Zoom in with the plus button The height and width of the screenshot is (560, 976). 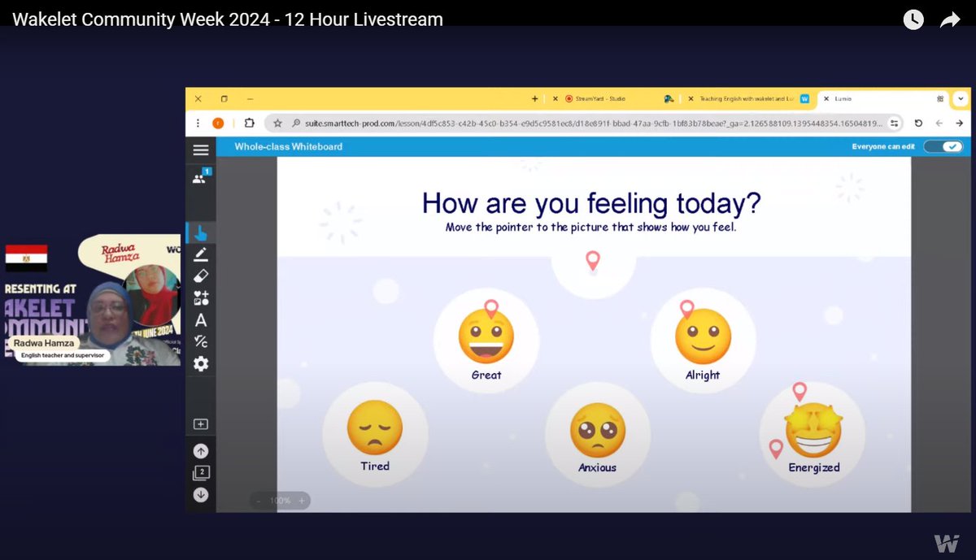coord(302,501)
